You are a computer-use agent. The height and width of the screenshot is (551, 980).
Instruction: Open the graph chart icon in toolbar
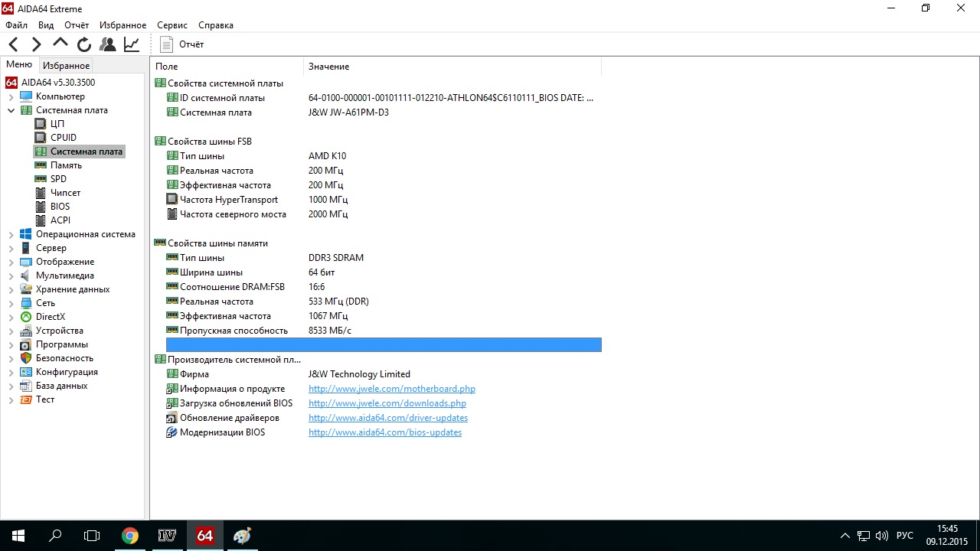(x=132, y=44)
